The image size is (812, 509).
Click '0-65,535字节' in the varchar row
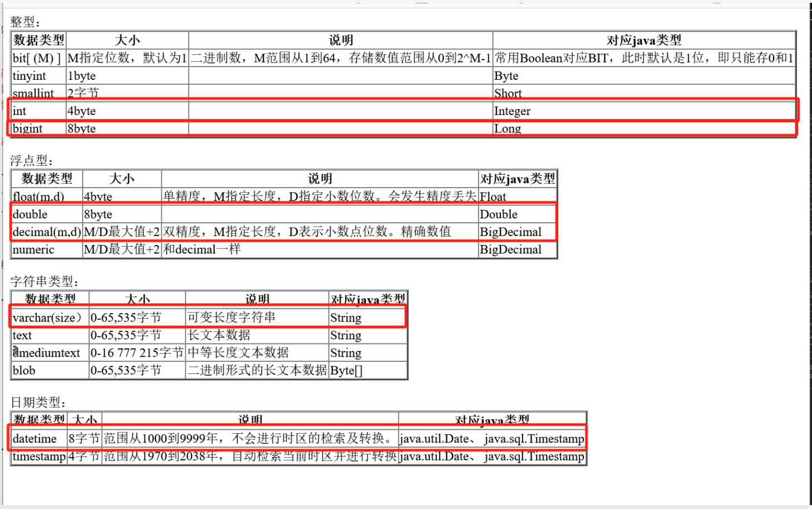[137, 318]
